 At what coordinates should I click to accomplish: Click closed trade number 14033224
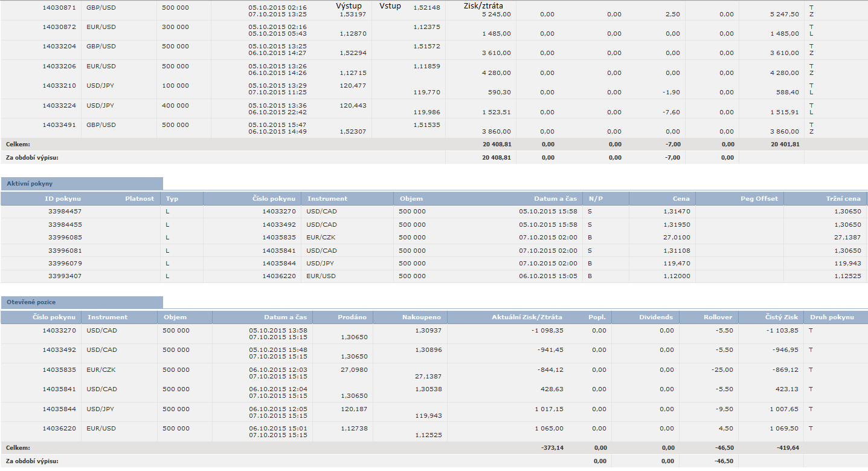pyautogui.click(x=59, y=105)
